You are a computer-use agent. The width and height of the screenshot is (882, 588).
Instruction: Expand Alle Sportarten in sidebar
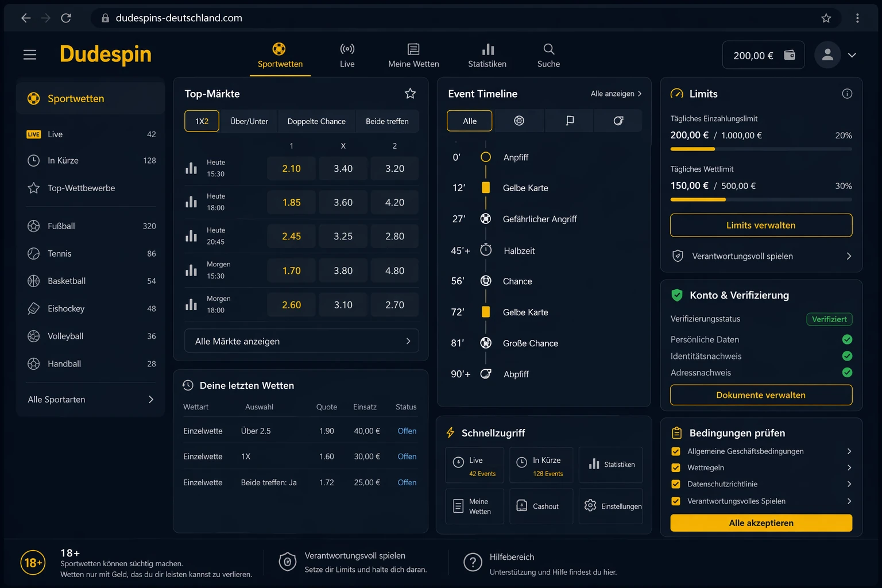click(91, 400)
